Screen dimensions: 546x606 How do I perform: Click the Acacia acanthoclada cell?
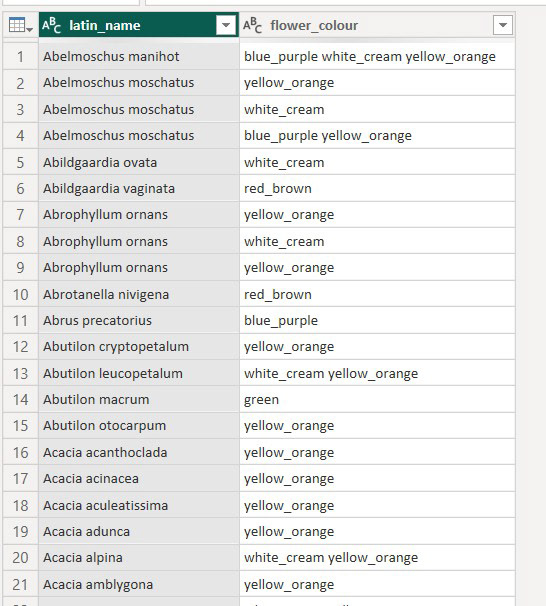point(139,453)
